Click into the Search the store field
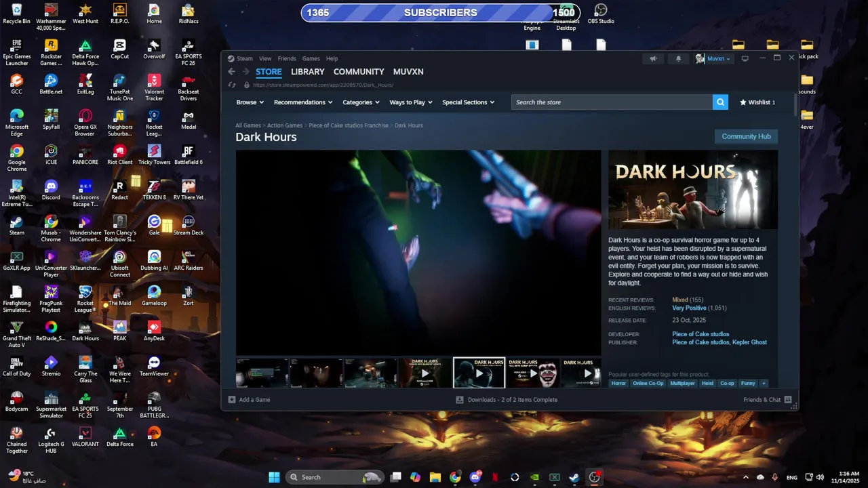This screenshot has width=868, height=488. coord(612,102)
